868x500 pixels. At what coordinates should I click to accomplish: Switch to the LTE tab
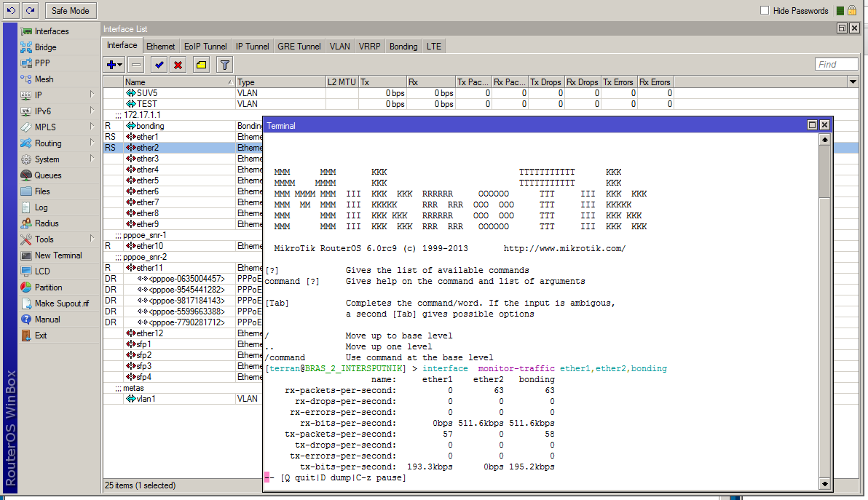tap(434, 47)
